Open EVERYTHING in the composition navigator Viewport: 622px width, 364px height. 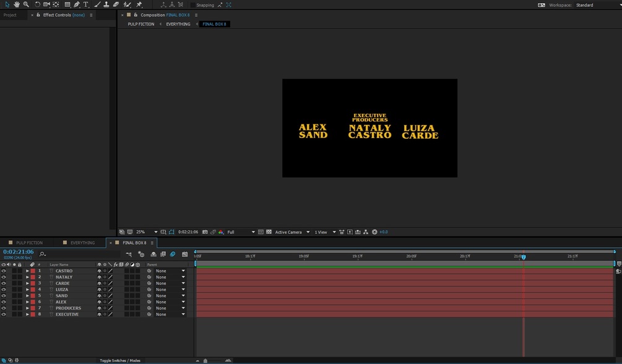click(178, 24)
